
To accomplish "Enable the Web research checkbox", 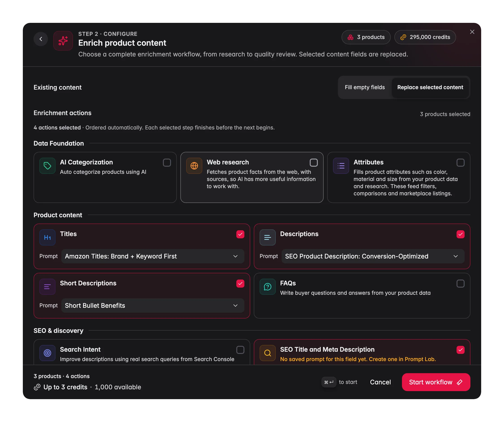I will (x=314, y=163).
